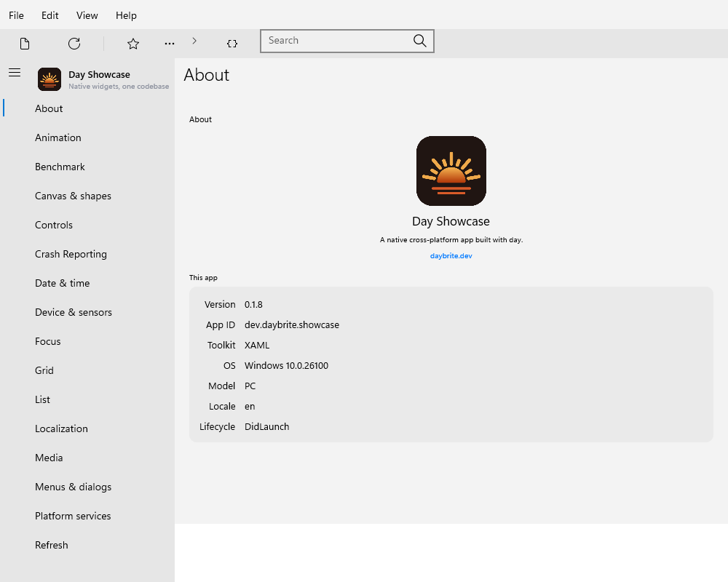Open the File menu
This screenshot has height=582, width=728.
click(x=16, y=15)
